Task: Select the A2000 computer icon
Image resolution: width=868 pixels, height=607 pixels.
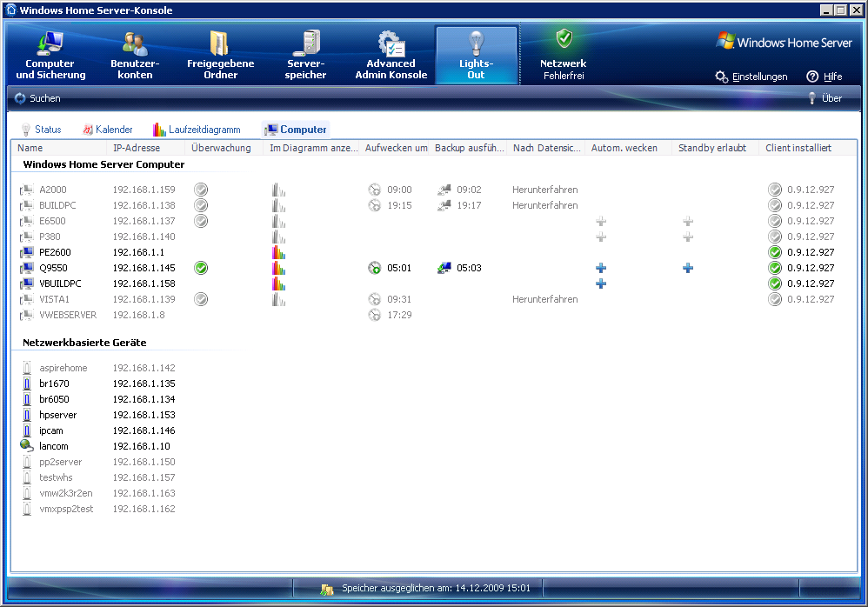Action: click(x=27, y=190)
